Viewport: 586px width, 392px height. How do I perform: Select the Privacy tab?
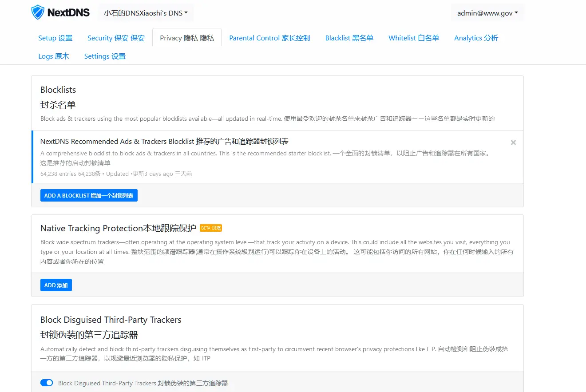pos(187,38)
